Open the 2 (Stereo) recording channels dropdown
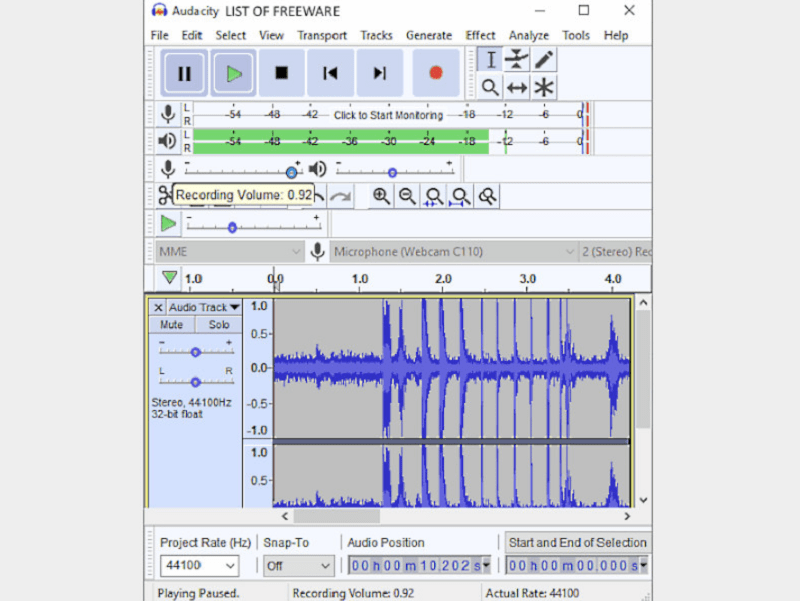Image resolution: width=800 pixels, height=601 pixels. pos(615,252)
